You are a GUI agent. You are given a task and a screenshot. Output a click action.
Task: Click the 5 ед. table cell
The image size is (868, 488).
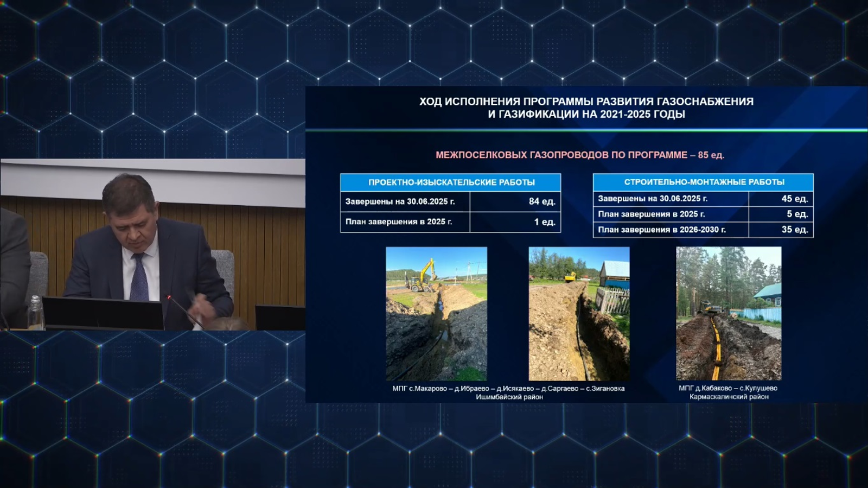point(781,214)
